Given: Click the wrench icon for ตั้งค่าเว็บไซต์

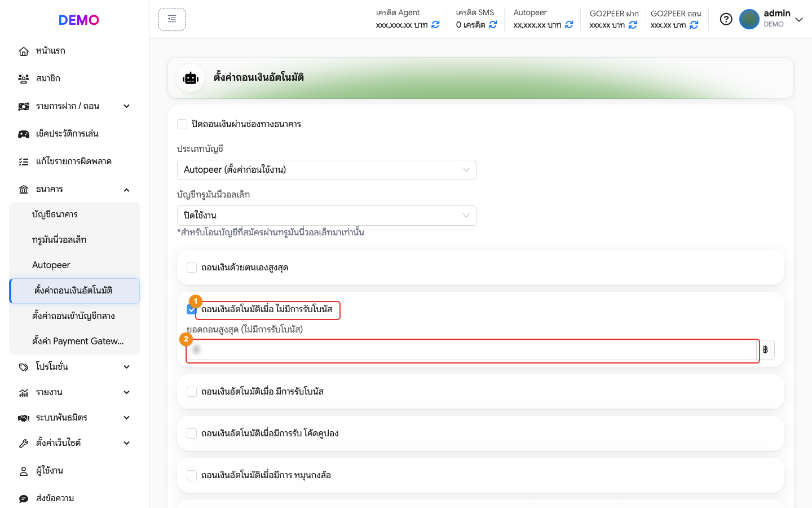Looking at the screenshot, I should (24, 444).
